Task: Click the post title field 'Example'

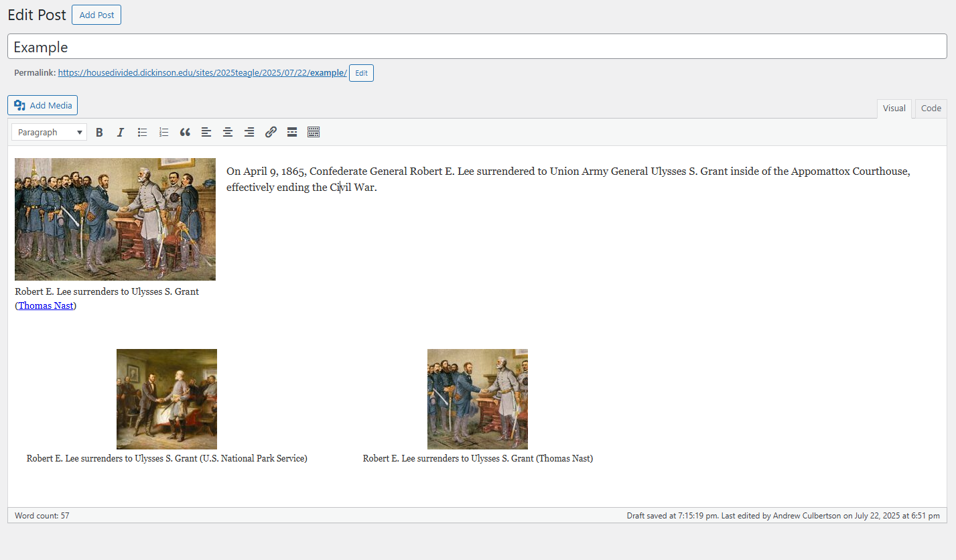Action: [x=477, y=46]
